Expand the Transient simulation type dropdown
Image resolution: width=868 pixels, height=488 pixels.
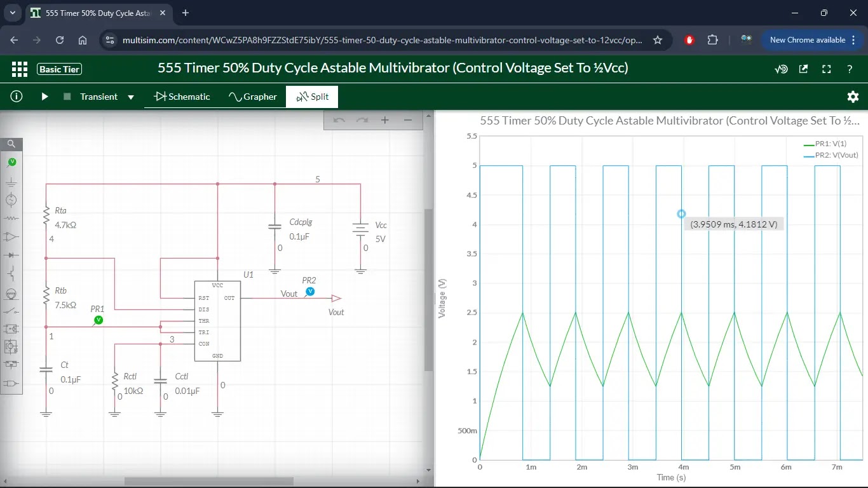coord(131,97)
